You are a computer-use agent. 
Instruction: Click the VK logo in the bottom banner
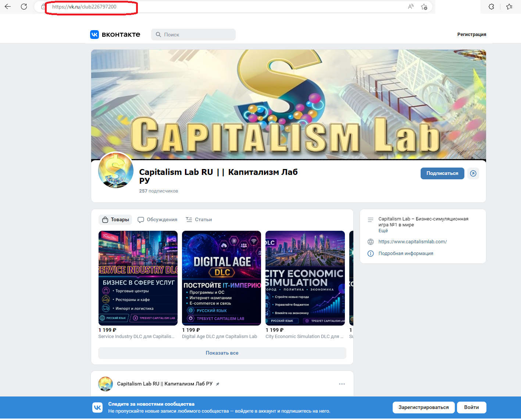tap(97, 408)
